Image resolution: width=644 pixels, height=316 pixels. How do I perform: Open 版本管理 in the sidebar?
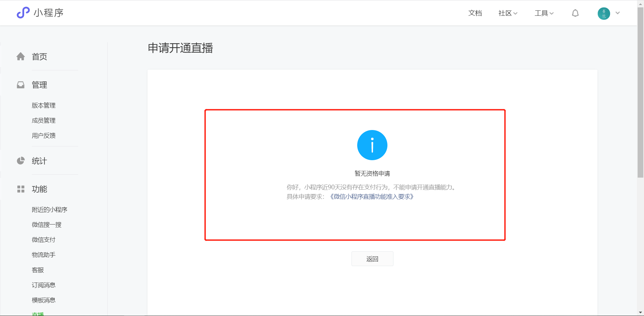tap(44, 106)
